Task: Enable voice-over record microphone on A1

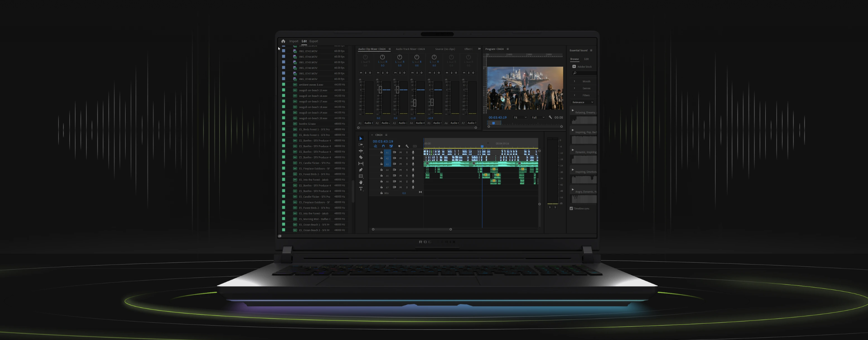Action: (413, 152)
